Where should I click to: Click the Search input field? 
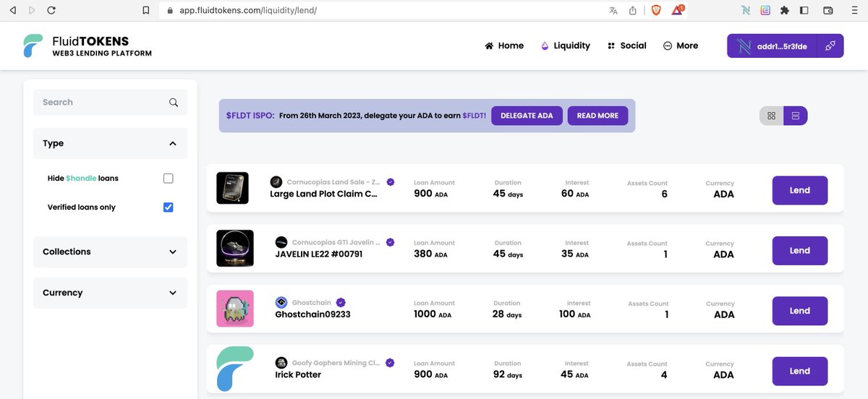[110, 103]
